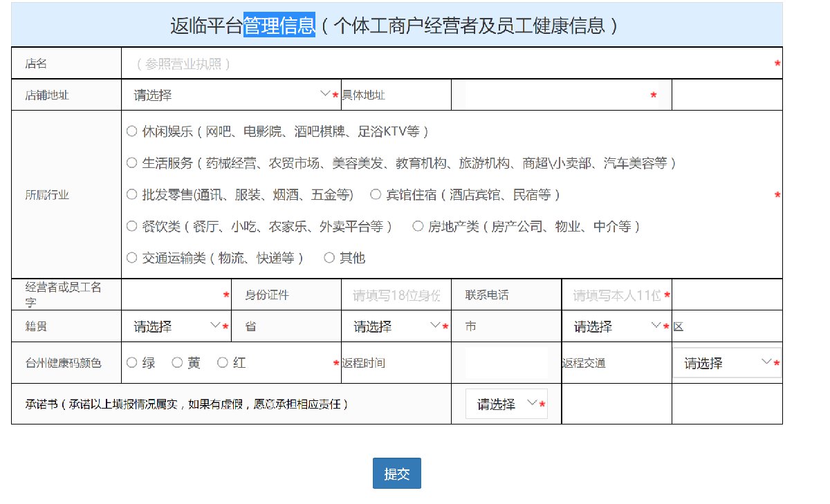Choose the 批发零售 radio button
Screen dimensions: 830x504
tap(132, 195)
